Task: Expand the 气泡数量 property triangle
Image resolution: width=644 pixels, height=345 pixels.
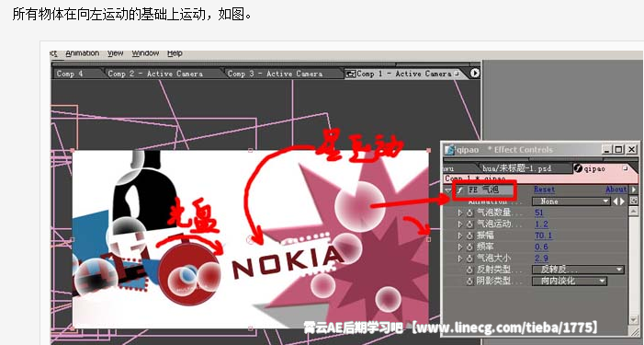Action: click(x=460, y=213)
